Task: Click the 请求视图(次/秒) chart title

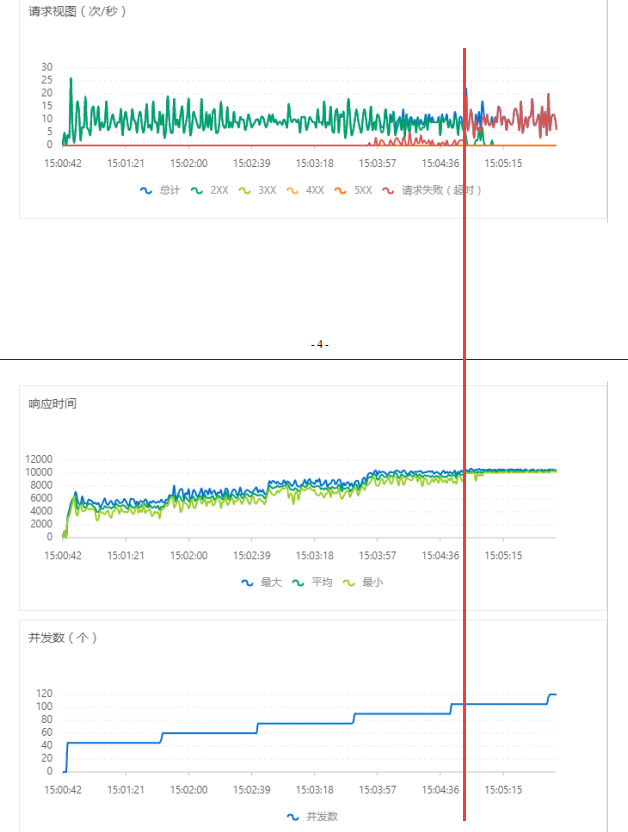Action: [77, 11]
